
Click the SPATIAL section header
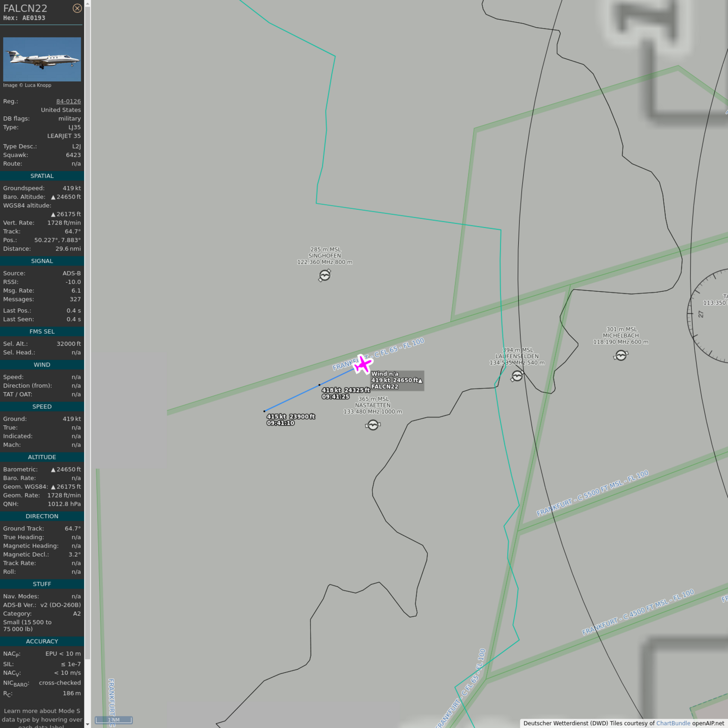pos(42,176)
